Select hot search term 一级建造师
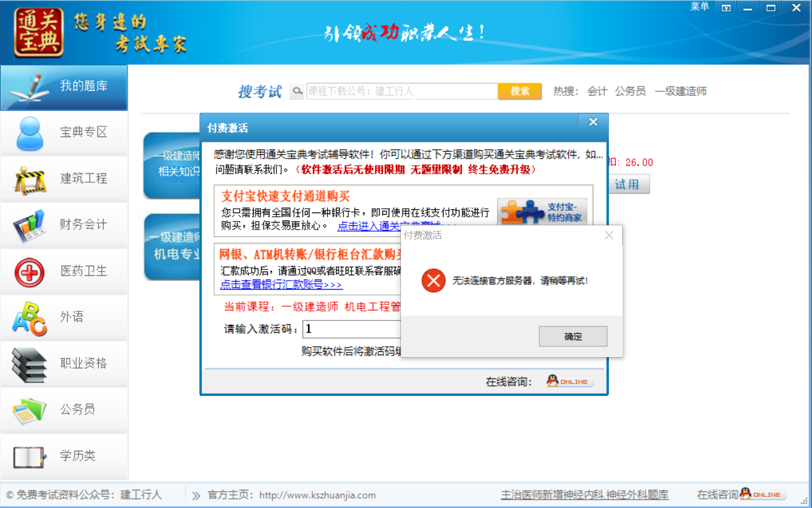Image resolution: width=812 pixels, height=508 pixels. tap(681, 91)
